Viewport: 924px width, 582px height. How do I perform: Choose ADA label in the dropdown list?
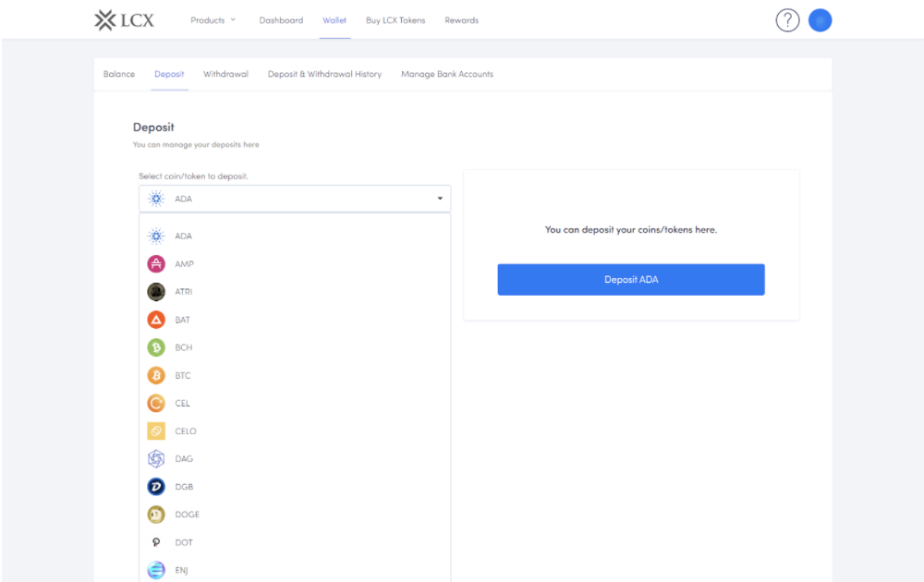coord(183,236)
